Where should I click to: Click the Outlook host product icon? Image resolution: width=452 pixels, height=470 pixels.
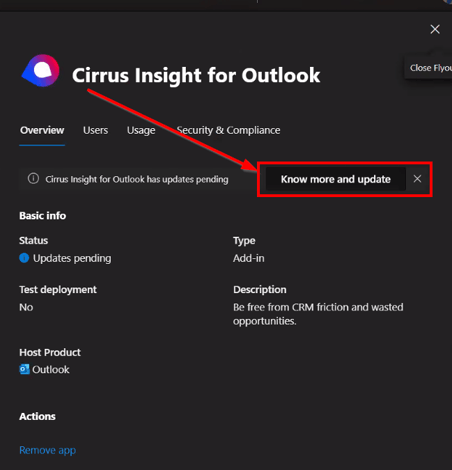[24, 369]
